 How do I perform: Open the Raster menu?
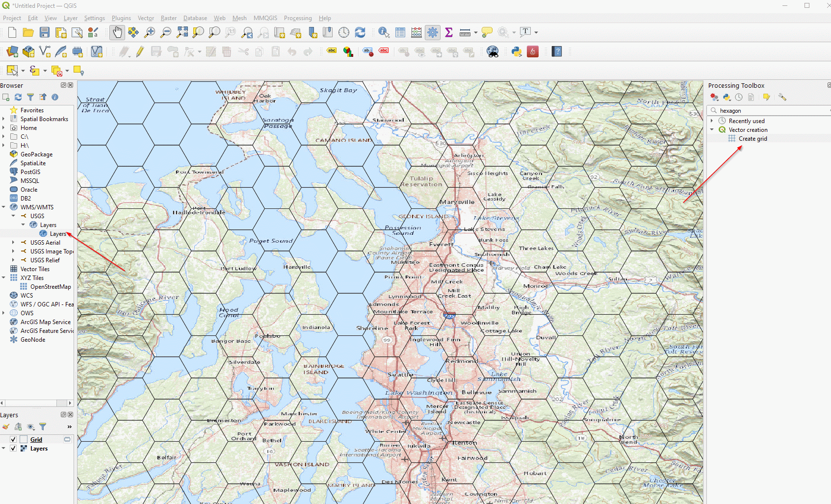[169, 18]
